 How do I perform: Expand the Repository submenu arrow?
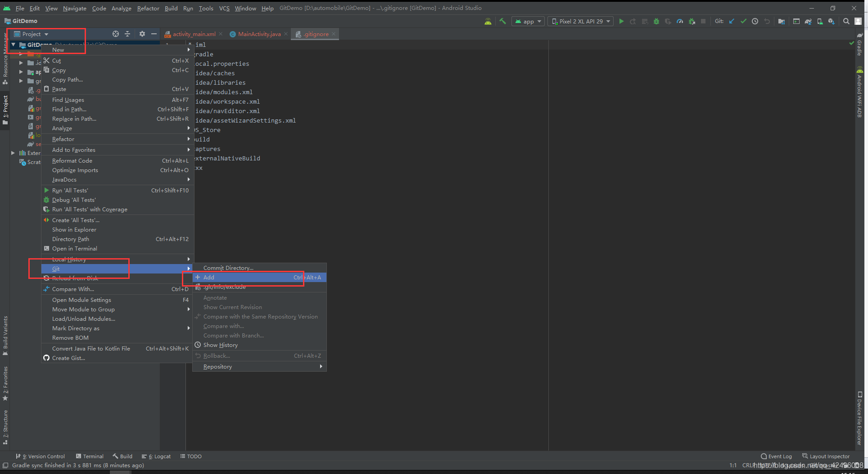tap(321, 366)
